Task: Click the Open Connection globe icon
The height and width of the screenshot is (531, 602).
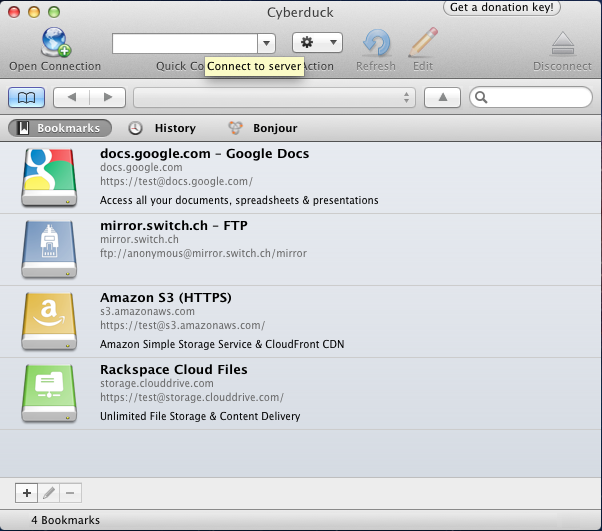Action: (x=56, y=42)
